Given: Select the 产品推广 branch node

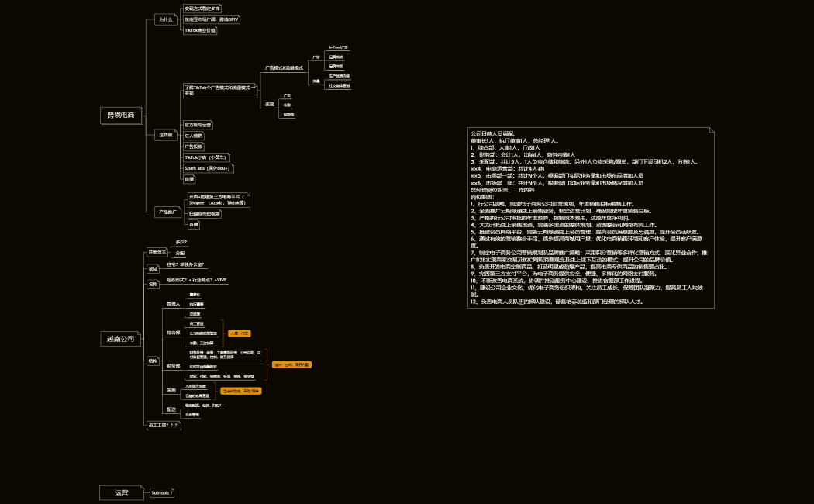Looking at the screenshot, I should point(168,211).
